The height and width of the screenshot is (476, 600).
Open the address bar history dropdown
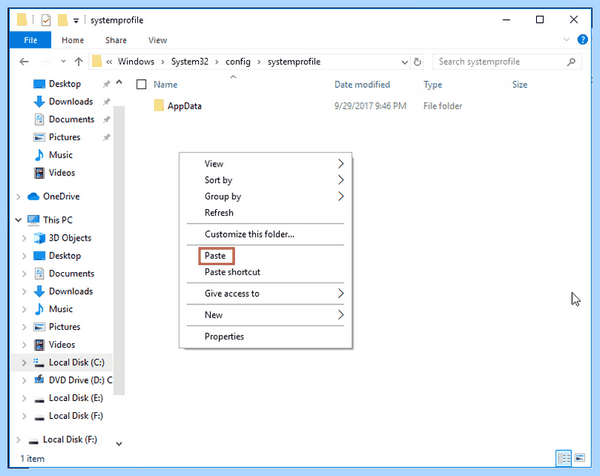click(404, 62)
